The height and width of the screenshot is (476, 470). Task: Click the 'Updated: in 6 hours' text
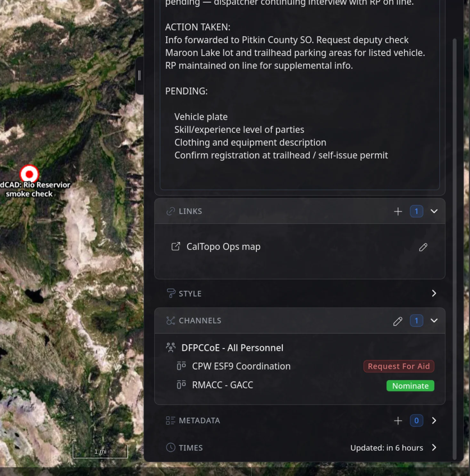(386, 448)
